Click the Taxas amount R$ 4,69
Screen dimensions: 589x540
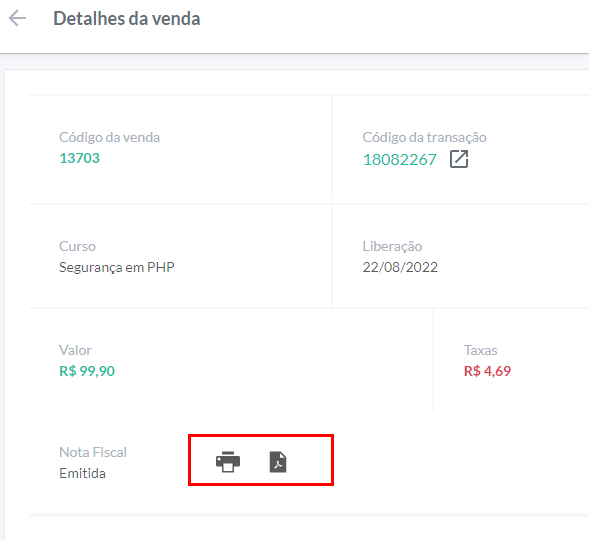488,371
